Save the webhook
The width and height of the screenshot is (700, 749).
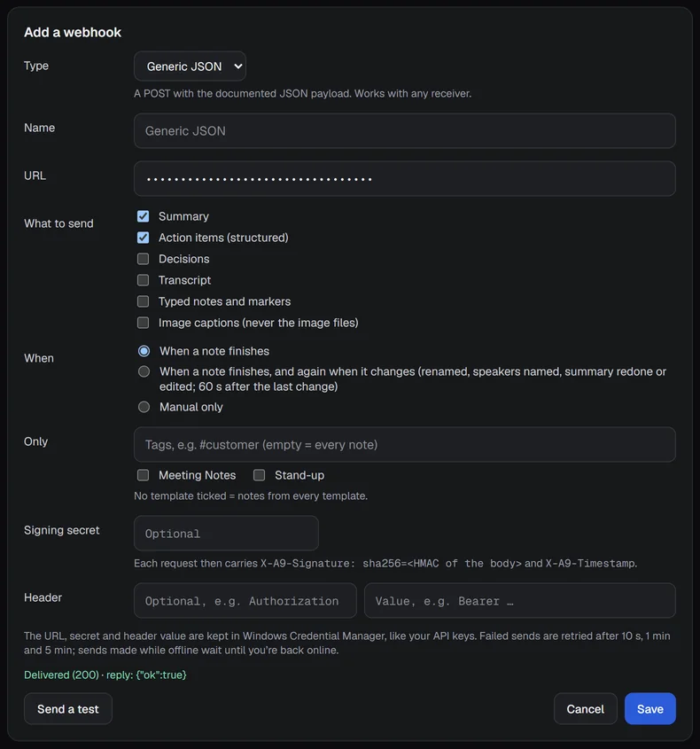click(x=650, y=709)
